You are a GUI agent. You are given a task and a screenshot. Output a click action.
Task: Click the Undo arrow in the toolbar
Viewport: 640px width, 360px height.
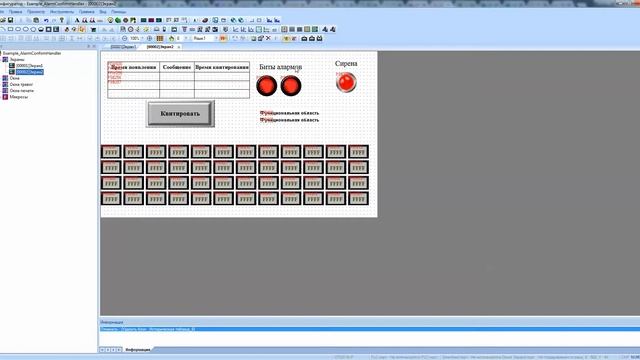tap(46, 20)
